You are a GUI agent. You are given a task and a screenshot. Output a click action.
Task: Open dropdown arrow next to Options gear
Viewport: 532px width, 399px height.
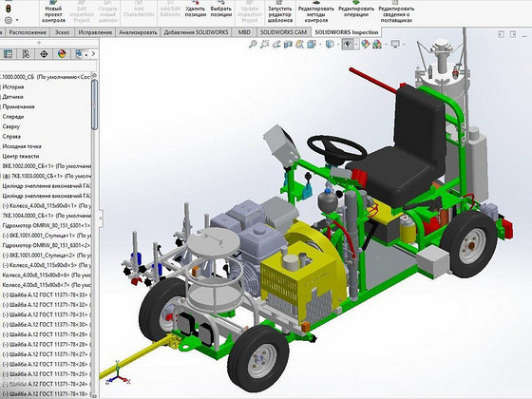[17, 20]
